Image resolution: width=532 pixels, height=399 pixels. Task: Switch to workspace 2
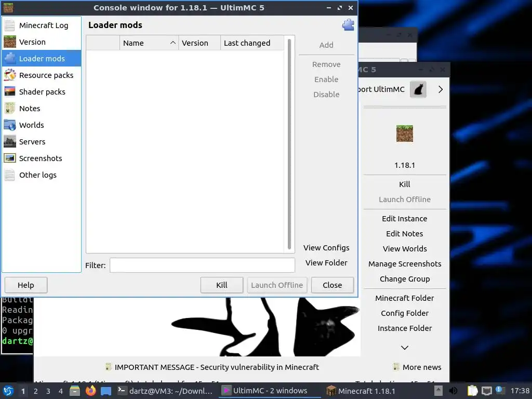click(36, 391)
